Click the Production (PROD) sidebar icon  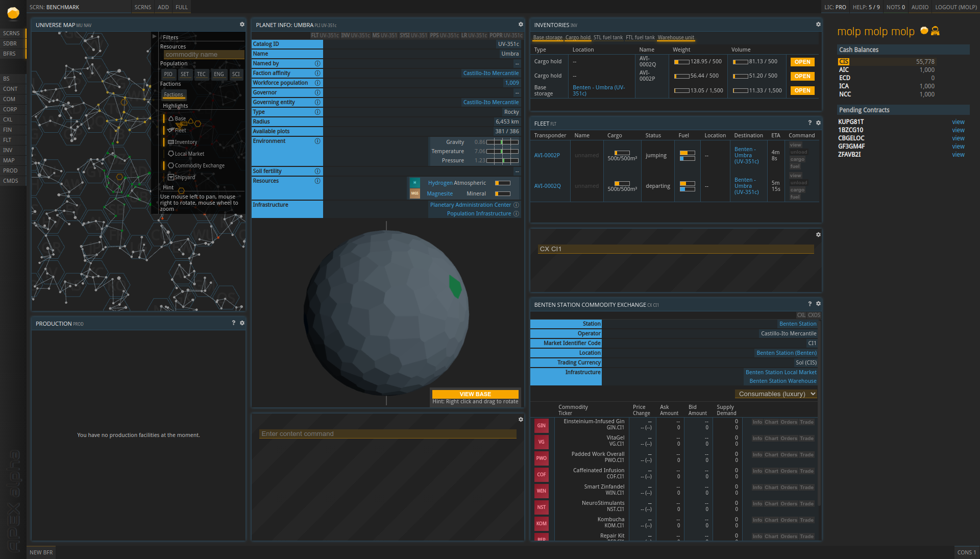[x=10, y=171]
